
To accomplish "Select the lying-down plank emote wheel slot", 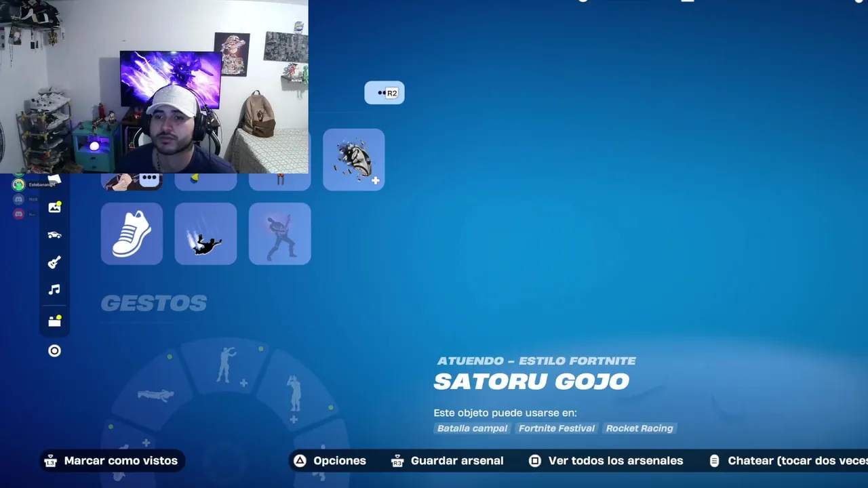I will 156,394.
